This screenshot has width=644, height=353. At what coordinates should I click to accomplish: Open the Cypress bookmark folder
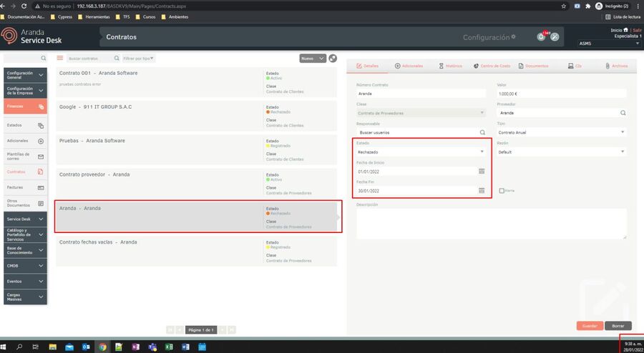62,17
